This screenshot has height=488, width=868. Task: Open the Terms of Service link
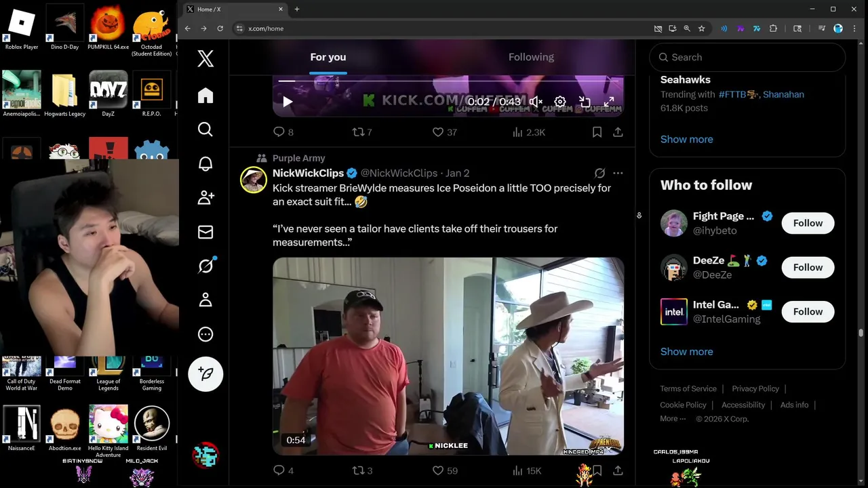(688, 388)
